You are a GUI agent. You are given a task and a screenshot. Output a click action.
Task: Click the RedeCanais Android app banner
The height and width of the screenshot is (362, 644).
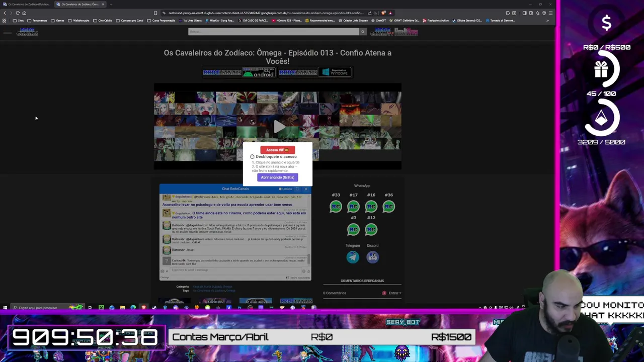[239, 72]
